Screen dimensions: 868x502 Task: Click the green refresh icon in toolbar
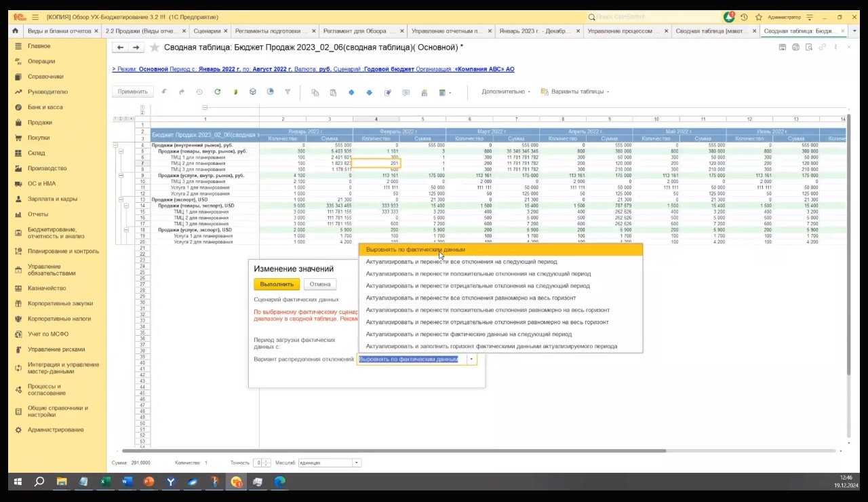tap(217, 92)
